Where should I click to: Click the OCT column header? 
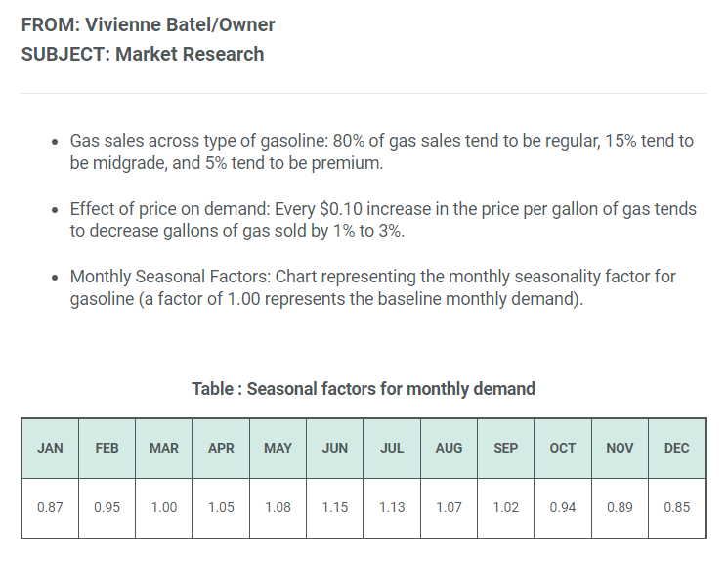pyautogui.click(x=563, y=448)
